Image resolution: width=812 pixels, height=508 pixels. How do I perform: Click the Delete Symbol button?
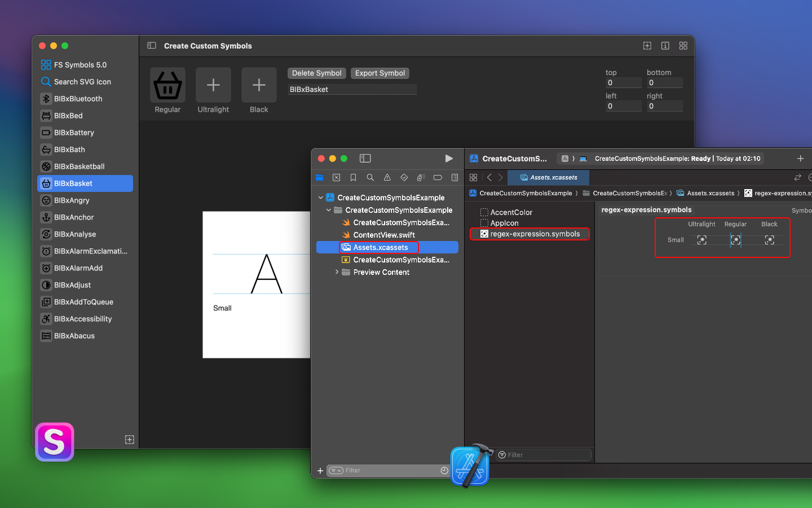(317, 73)
